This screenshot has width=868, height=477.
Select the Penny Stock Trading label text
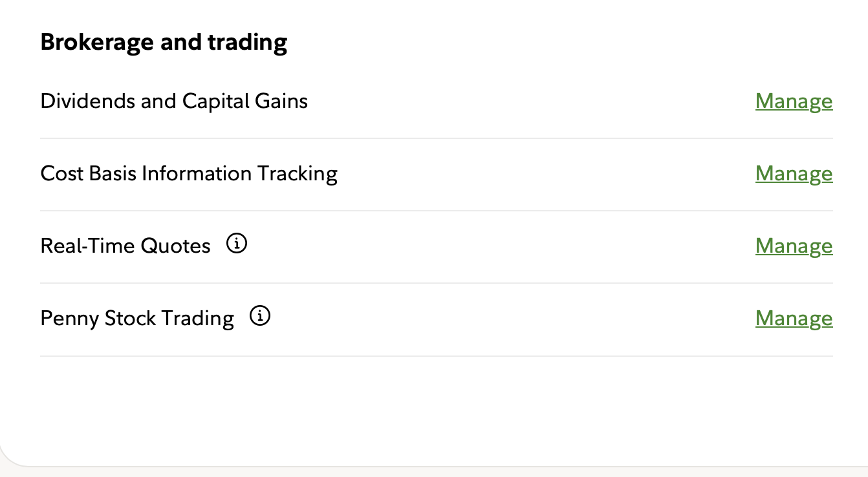(137, 319)
